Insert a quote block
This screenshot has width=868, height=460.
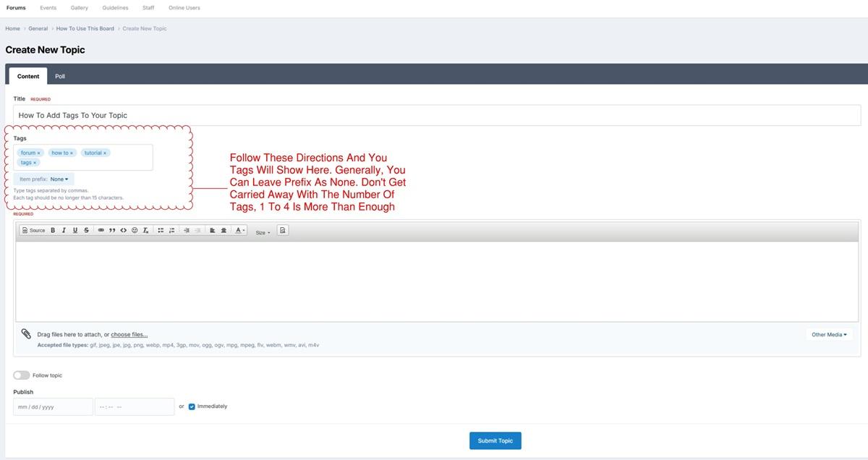pyautogui.click(x=112, y=230)
